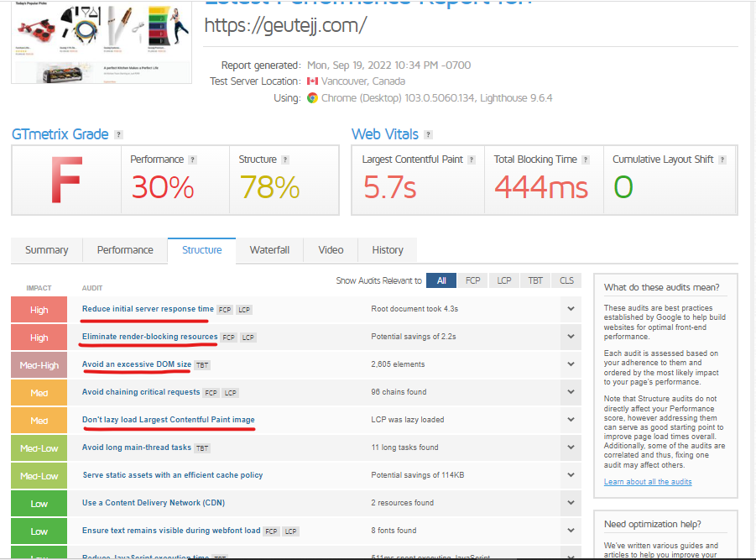Click the Canada flag icon
This screenshot has height=560, width=756.
click(312, 81)
